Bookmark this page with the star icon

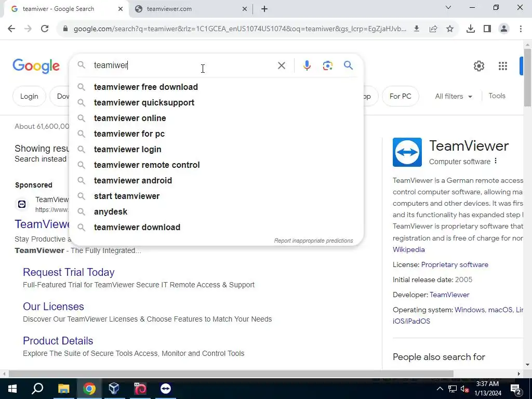pos(450,29)
